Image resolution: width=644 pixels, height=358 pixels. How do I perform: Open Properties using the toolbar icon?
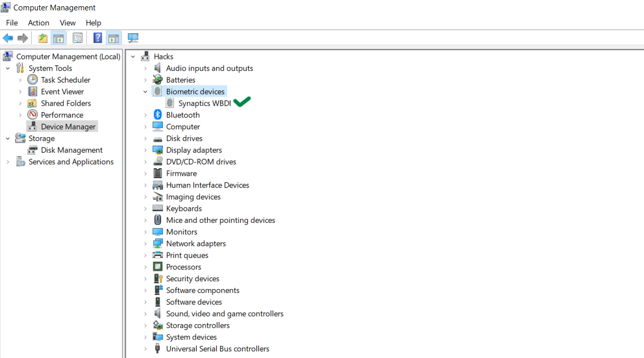pyautogui.click(x=77, y=37)
